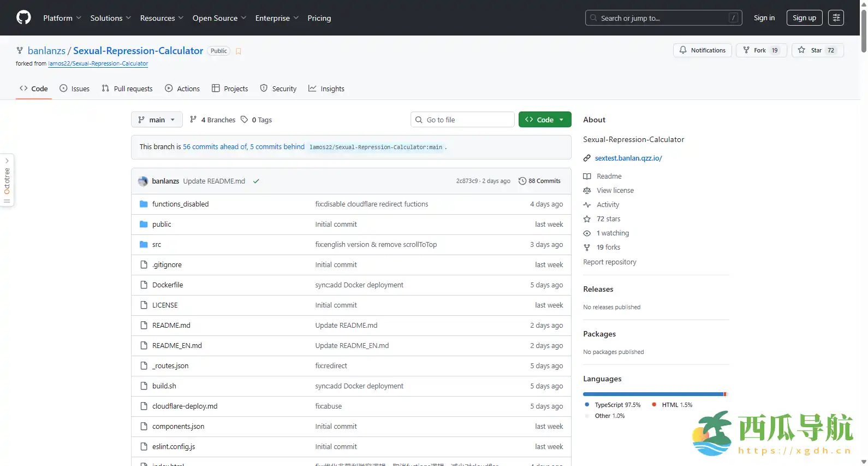Switch to the Issues tab

75,89
